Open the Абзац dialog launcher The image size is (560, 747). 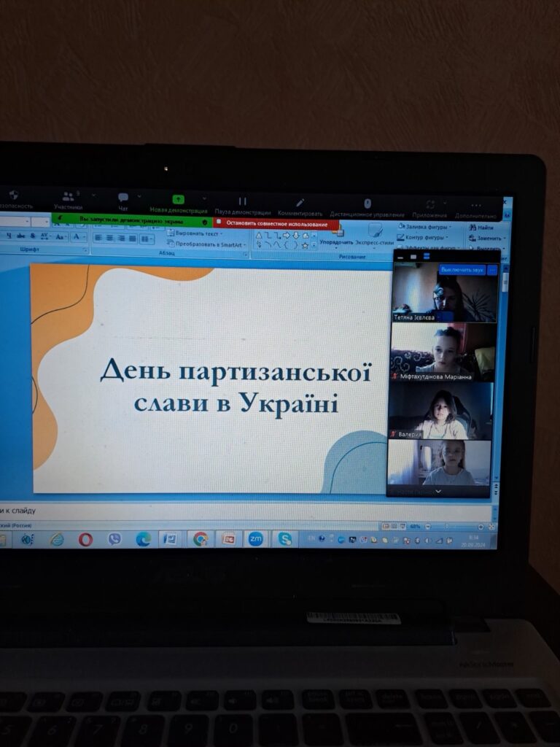pyautogui.click(x=246, y=255)
